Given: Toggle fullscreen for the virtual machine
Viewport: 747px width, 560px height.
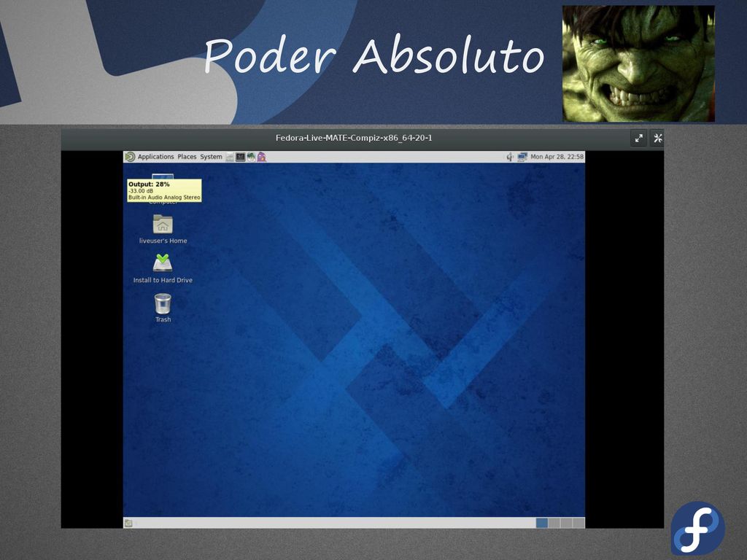Looking at the screenshot, I should pos(639,138).
